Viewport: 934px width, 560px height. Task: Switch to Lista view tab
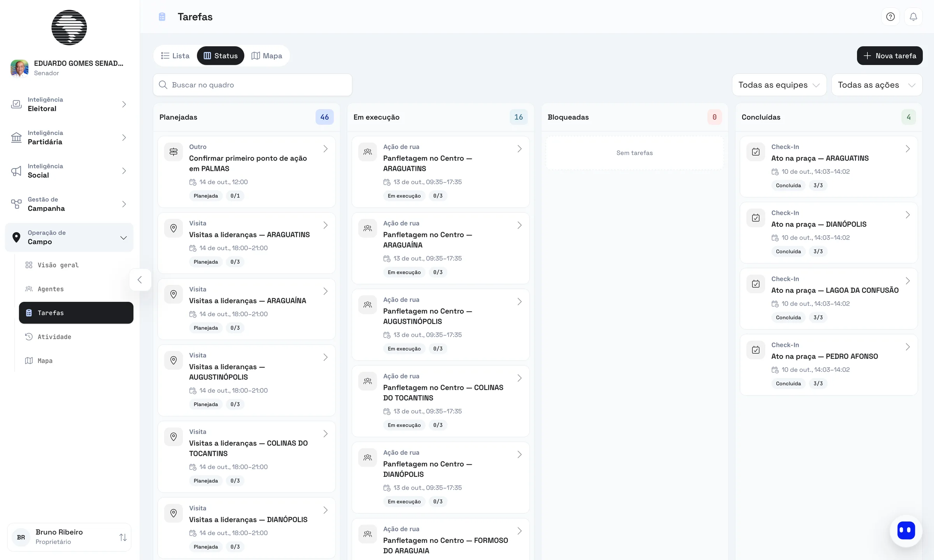(x=175, y=56)
